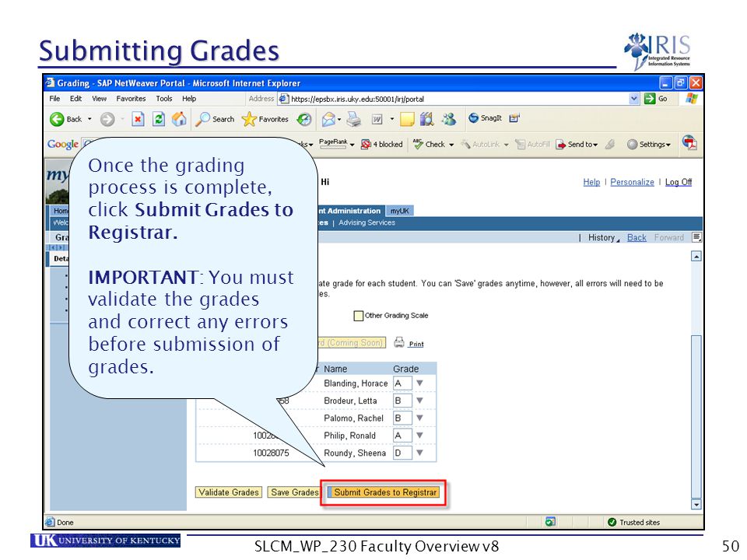Viewport: 747px width, 560px height.
Task: Click Submit Grades to Registrar button
Action: pyautogui.click(x=385, y=492)
